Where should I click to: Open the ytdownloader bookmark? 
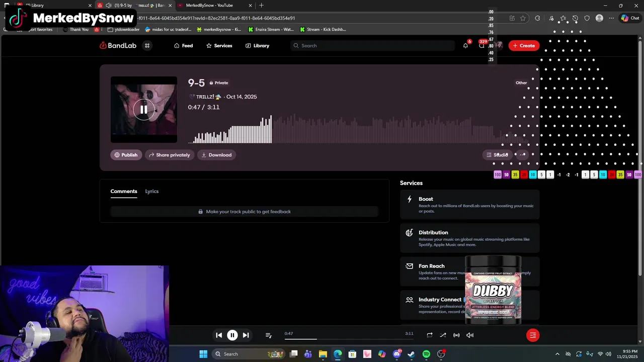(123, 29)
